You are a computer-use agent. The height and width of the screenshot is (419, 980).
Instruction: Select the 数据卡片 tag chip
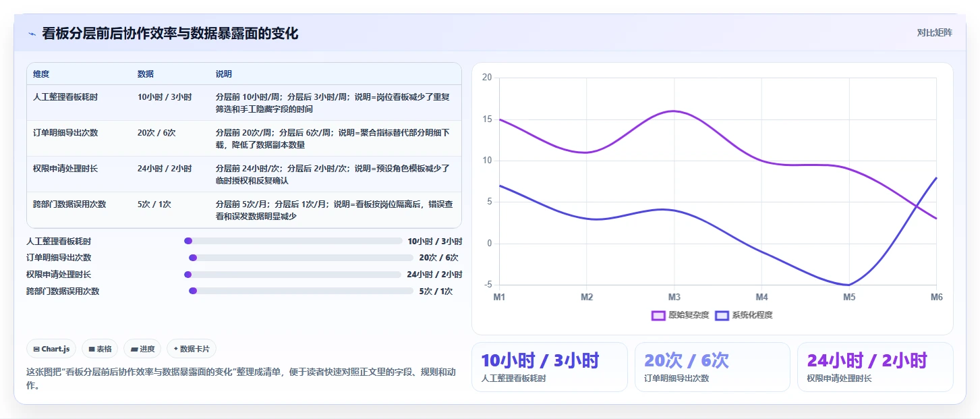192,349
